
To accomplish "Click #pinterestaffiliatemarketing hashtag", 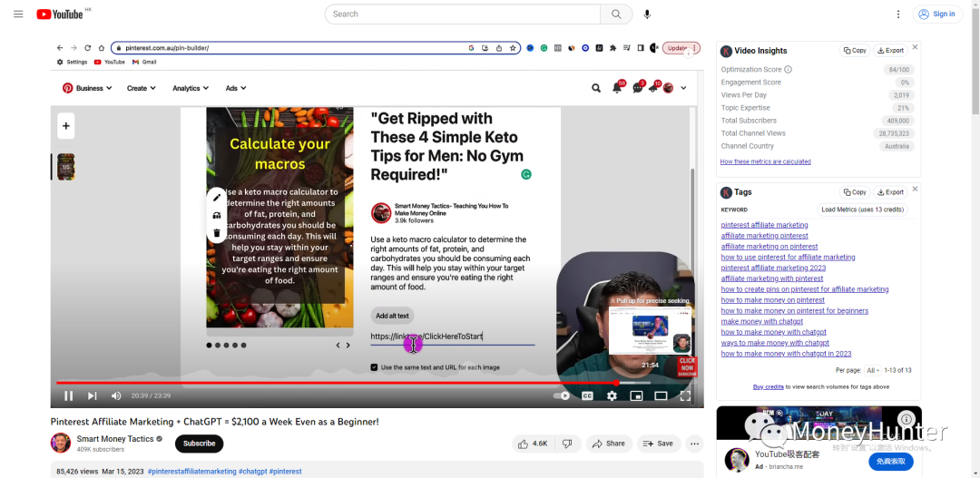I will point(191,471).
